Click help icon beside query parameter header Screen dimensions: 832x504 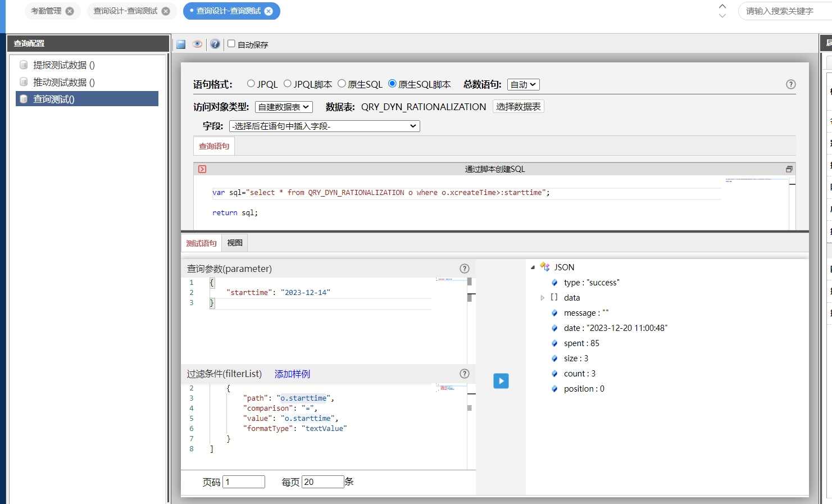pos(464,269)
